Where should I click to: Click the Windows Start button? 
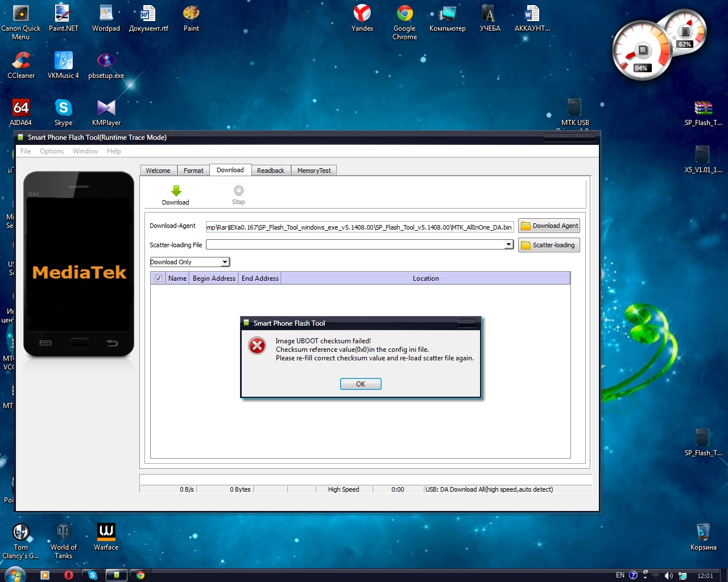coord(15,575)
